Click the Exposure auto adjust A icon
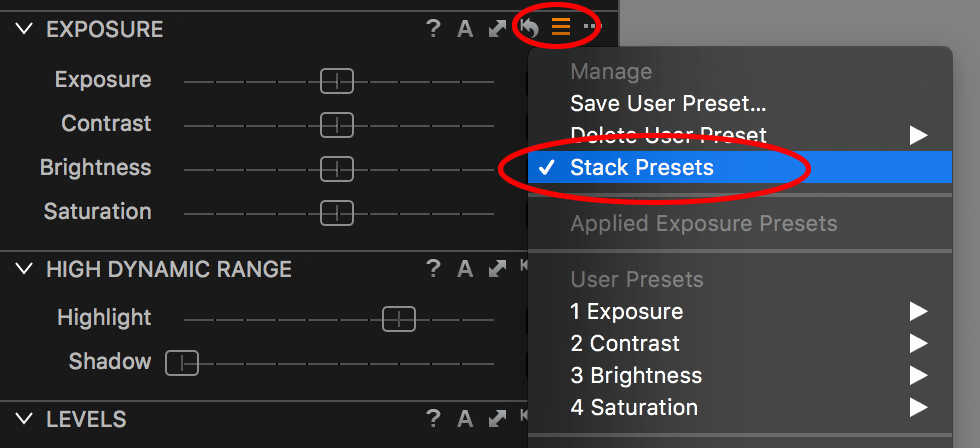Viewport: 980px width, 448px height. click(465, 29)
